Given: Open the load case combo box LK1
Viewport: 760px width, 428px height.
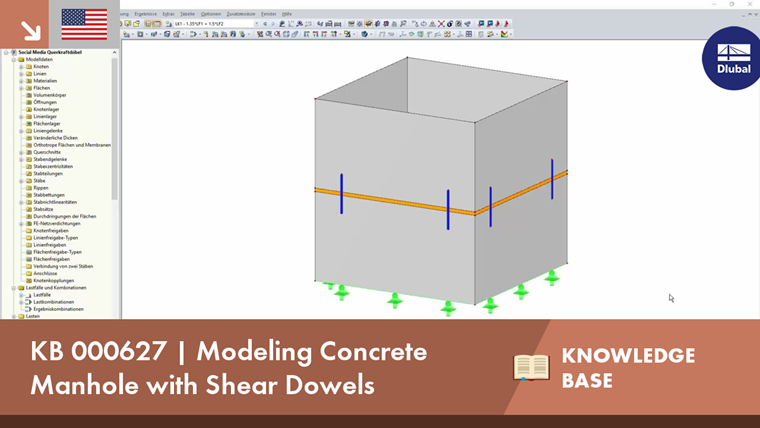Looking at the screenshot, I should click(x=216, y=24).
